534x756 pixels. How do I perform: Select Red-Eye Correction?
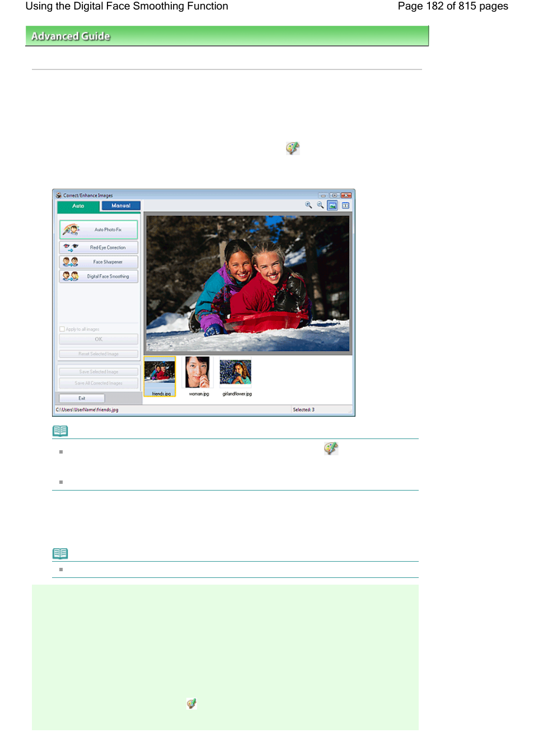point(99,248)
